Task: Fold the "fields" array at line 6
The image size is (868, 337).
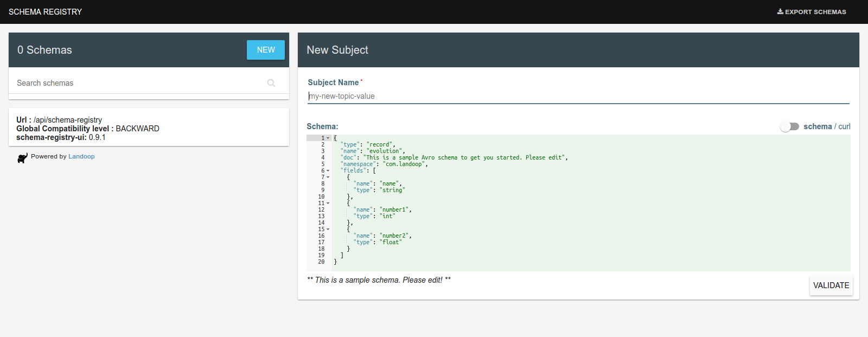Action: [328, 171]
